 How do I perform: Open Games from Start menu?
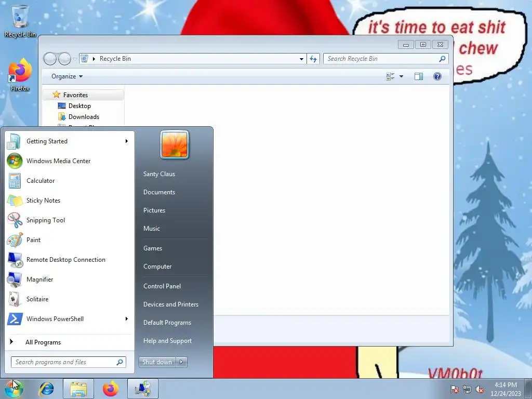click(153, 248)
